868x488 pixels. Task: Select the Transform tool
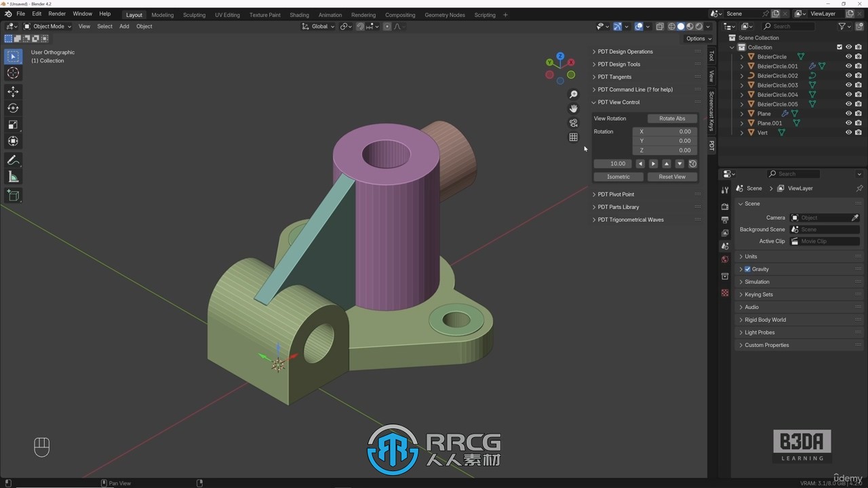point(13,141)
